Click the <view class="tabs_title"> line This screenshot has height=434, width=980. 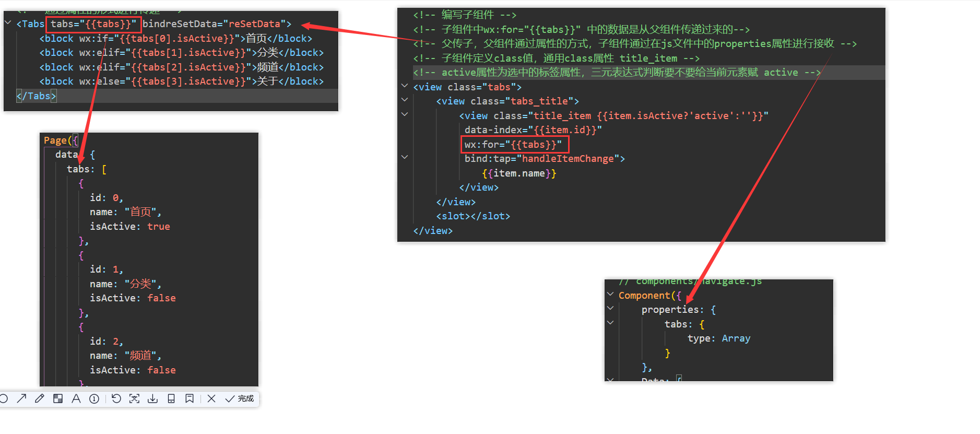pyautogui.click(x=507, y=101)
